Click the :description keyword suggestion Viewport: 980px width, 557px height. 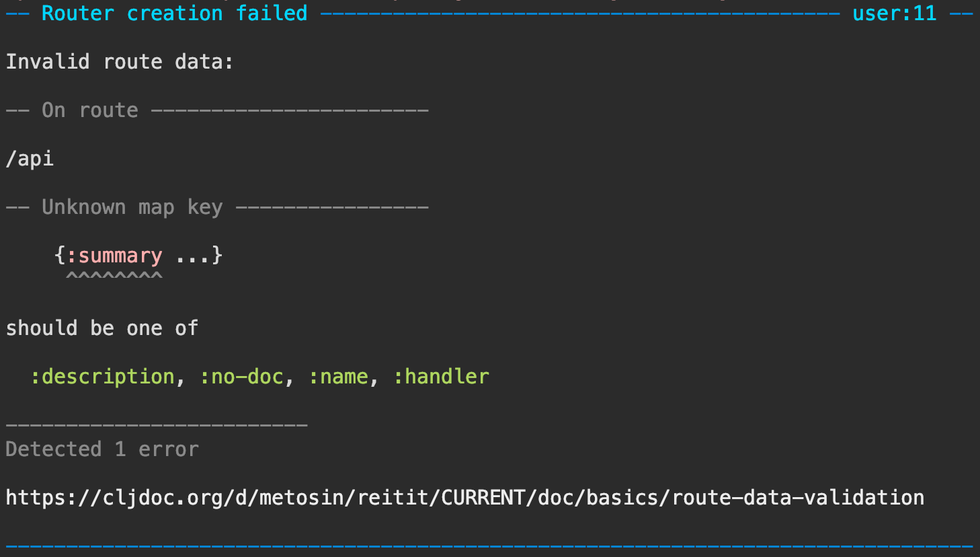tap(102, 377)
